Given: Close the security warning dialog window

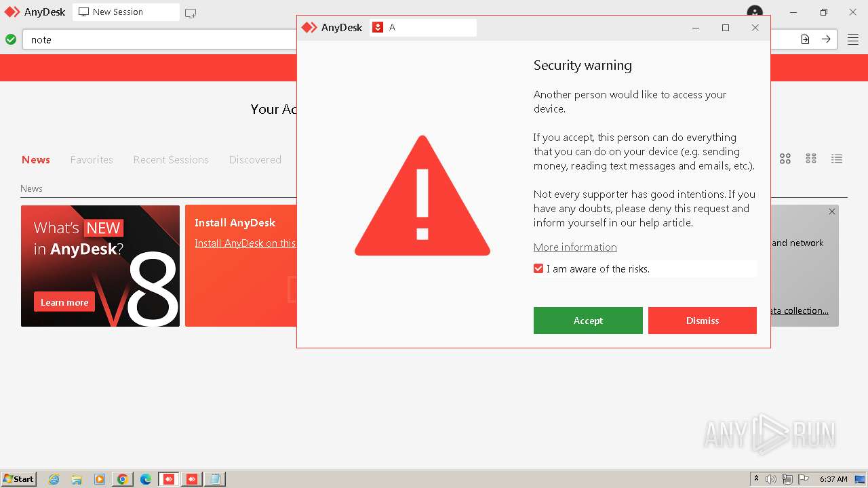Looking at the screenshot, I should (x=755, y=28).
